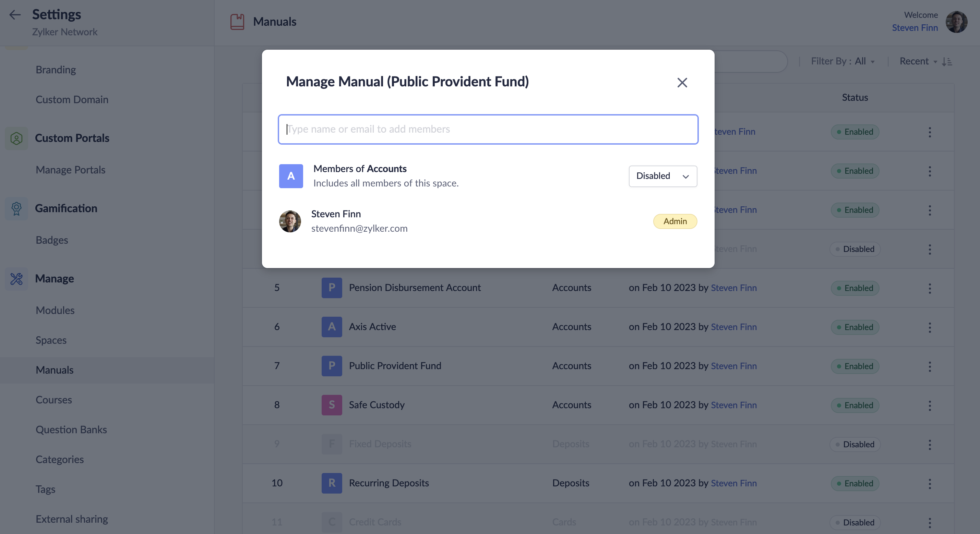
Task: Click the Manage tools icon
Action: [x=16, y=279]
